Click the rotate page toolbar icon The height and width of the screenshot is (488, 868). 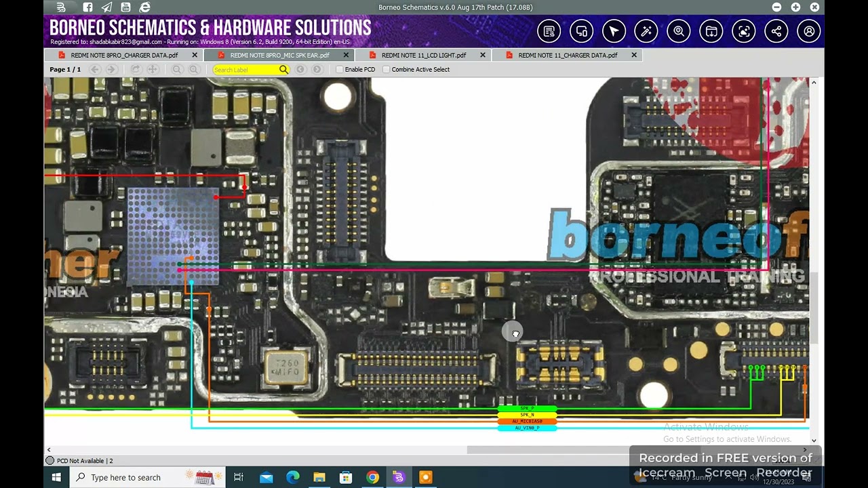click(x=136, y=69)
